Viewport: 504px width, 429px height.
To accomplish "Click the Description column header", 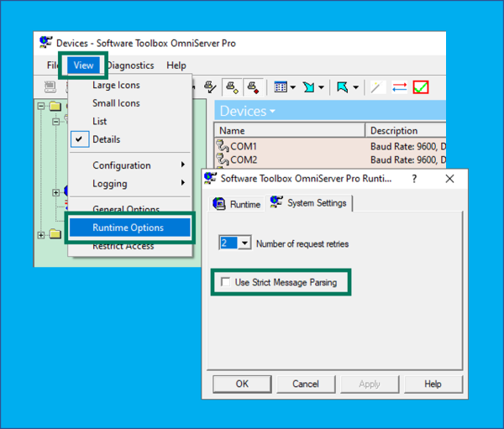I will [x=393, y=131].
